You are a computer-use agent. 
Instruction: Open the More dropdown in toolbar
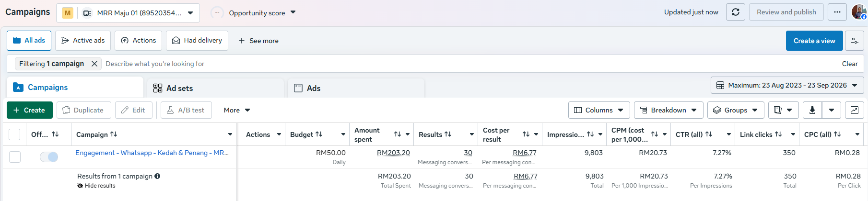point(237,110)
